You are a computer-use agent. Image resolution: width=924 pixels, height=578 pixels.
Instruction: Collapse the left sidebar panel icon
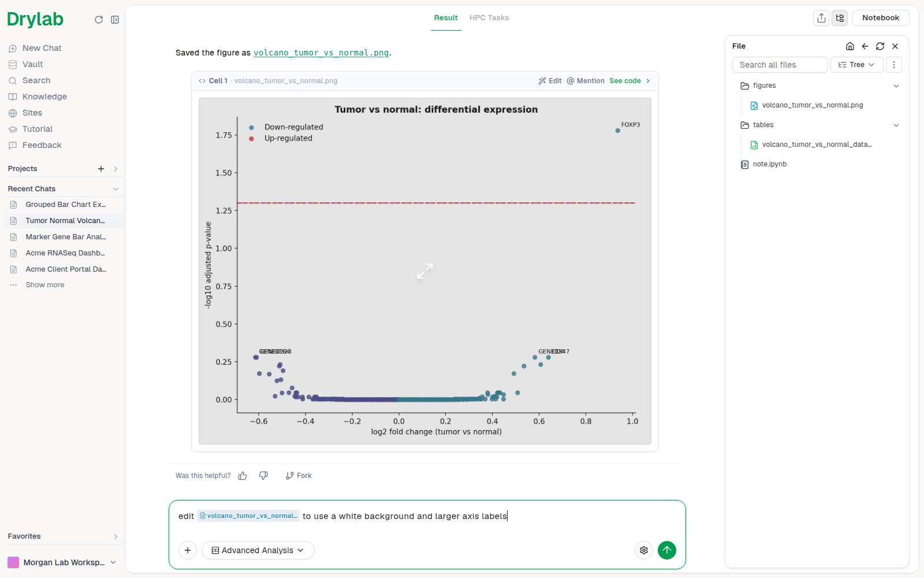[x=115, y=20]
